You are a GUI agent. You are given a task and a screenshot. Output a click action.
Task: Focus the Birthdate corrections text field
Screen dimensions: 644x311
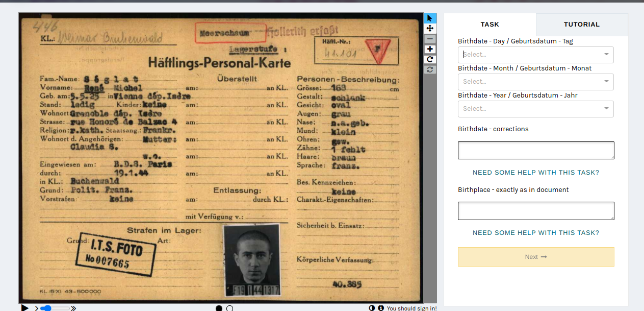pos(536,150)
